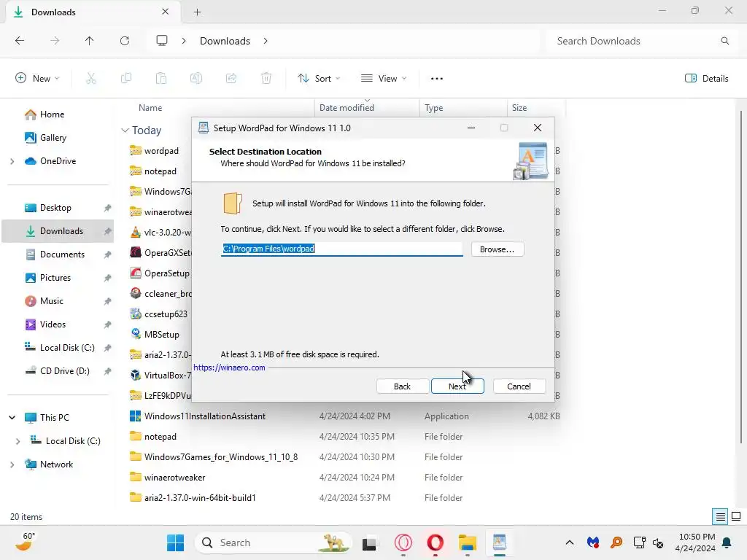Go forward in File Explorer
The image size is (747, 560).
coord(55,41)
